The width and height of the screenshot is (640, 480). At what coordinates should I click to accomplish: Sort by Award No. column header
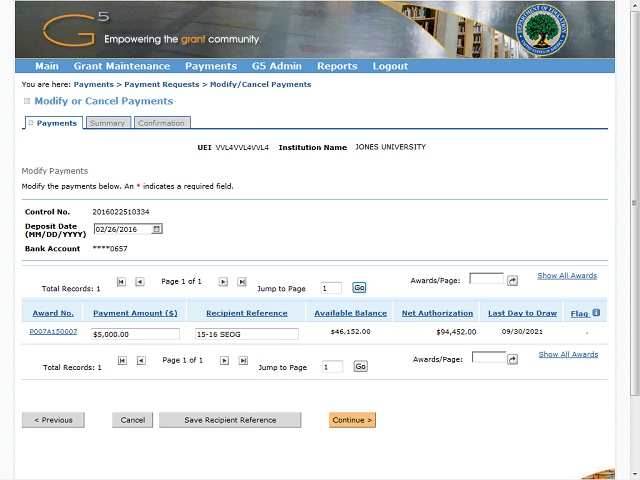(x=53, y=313)
